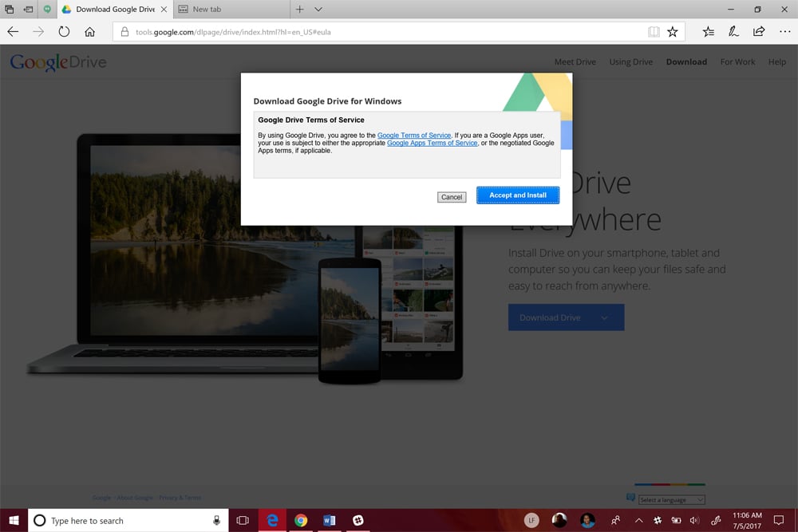Open a new browser tab with plus
This screenshot has height=532, width=798.
pyautogui.click(x=300, y=9)
